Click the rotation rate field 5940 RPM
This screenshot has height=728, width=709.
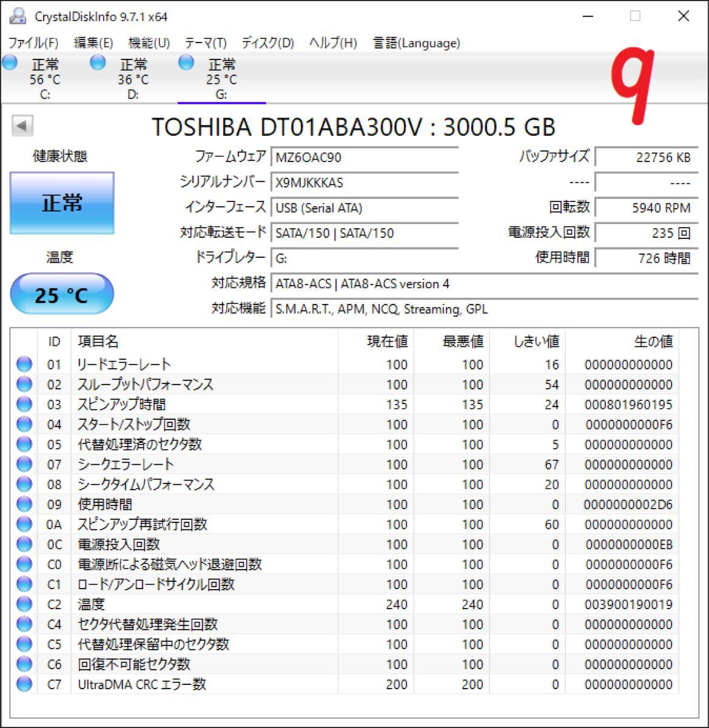tap(647, 208)
